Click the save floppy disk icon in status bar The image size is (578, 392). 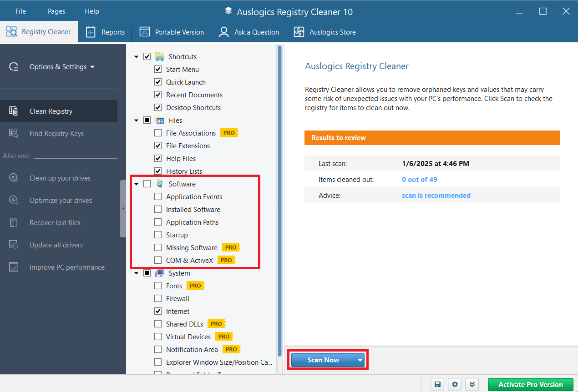click(437, 384)
